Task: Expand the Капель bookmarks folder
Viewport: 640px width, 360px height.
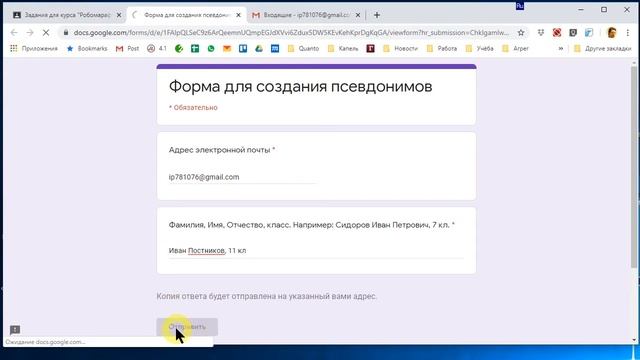Action: coord(343,49)
